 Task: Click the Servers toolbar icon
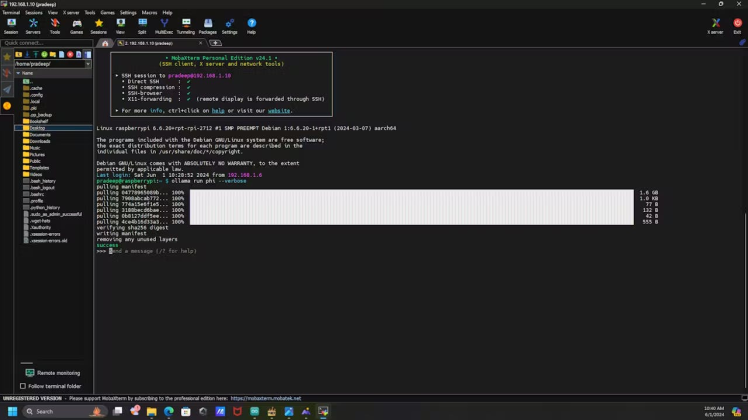pyautogui.click(x=33, y=26)
